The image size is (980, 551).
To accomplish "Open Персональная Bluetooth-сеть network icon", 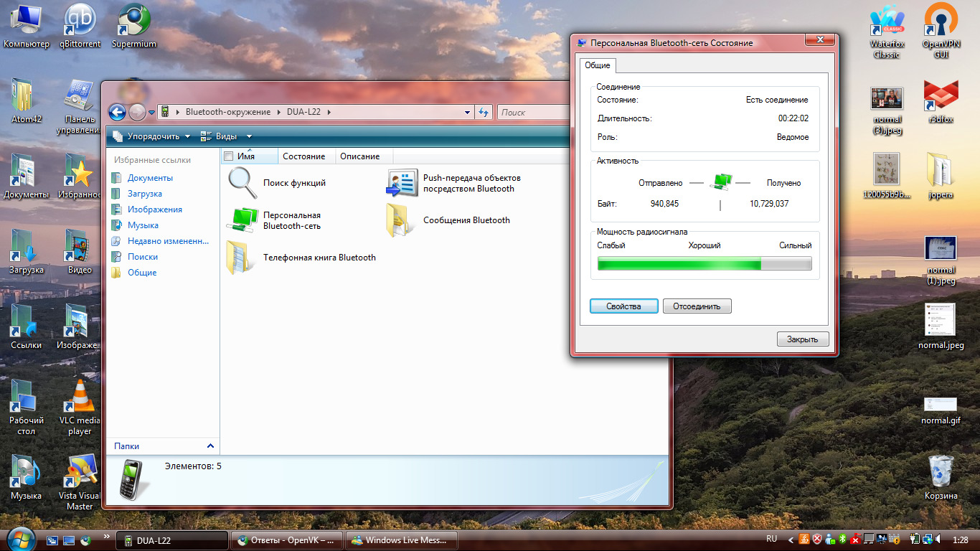I will tap(242, 220).
